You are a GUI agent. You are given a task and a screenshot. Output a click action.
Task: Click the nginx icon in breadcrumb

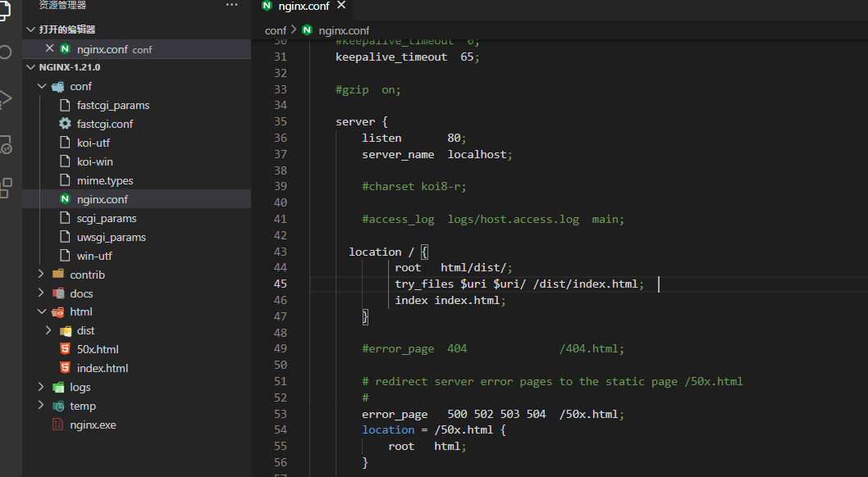307,30
